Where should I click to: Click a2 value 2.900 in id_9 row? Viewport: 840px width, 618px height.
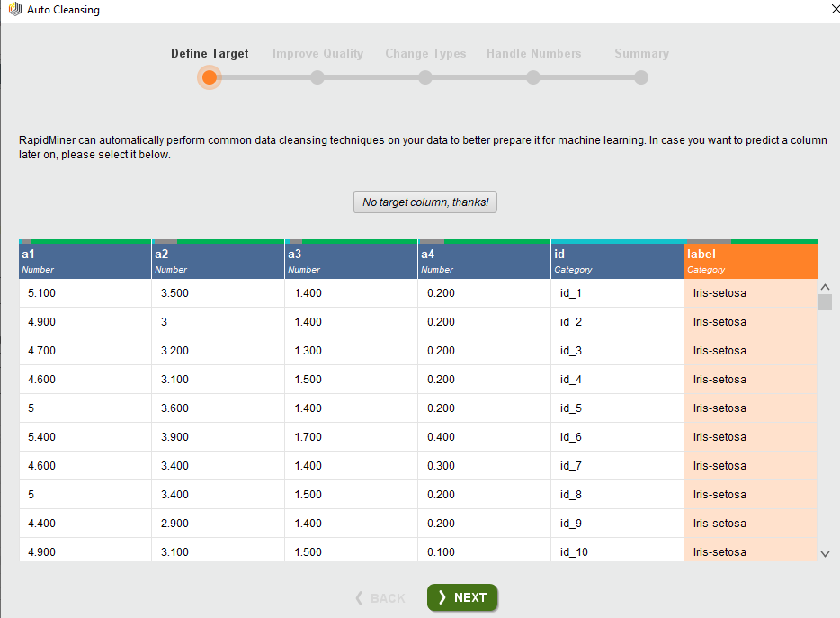pyautogui.click(x=218, y=524)
